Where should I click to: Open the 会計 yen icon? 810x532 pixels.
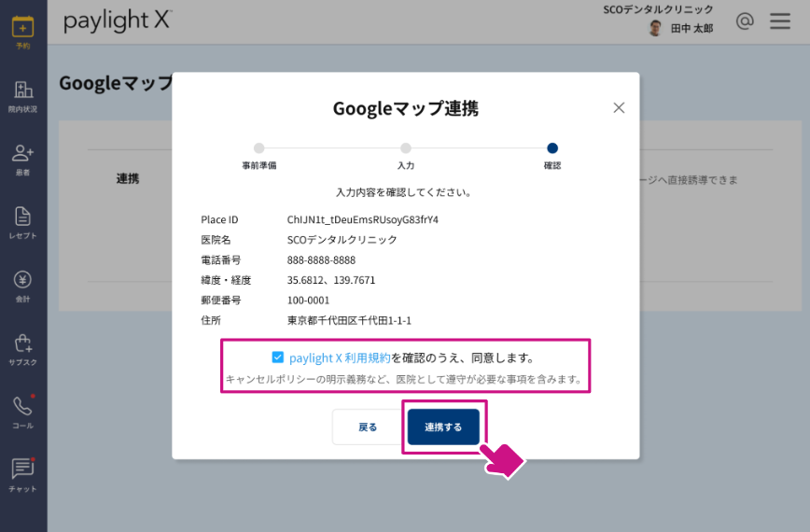click(22, 280)
